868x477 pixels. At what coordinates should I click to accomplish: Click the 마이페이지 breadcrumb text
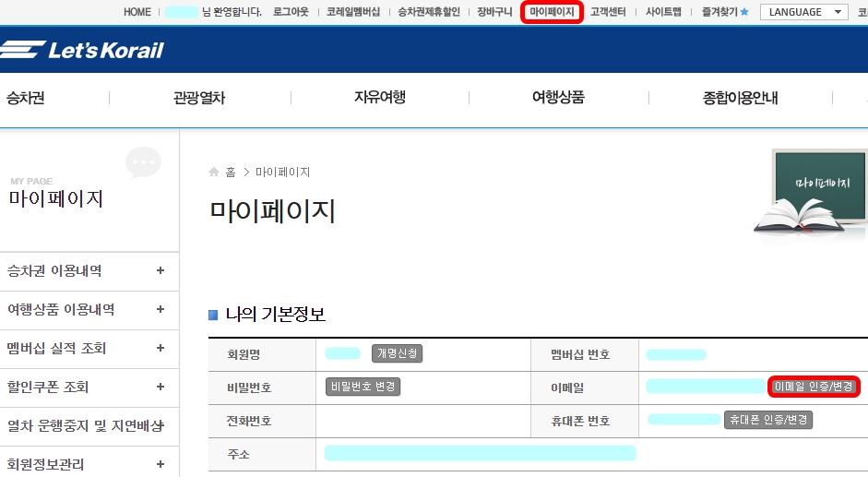(283, 173)
